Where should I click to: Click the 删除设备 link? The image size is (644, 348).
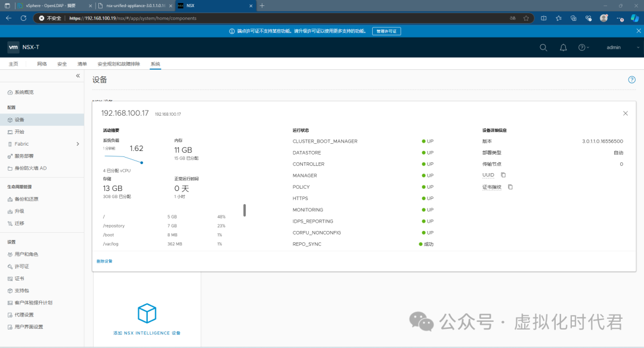click(104, 261)
